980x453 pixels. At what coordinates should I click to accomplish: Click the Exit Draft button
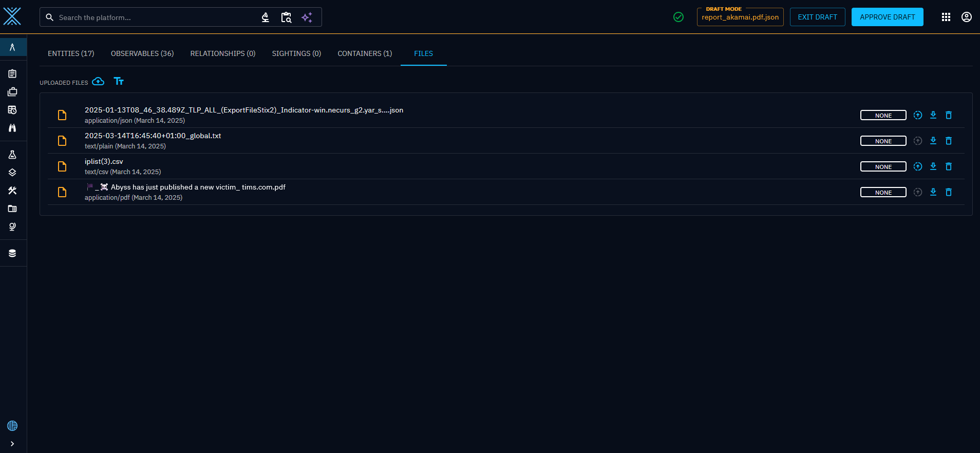click(x=817, y=17)
